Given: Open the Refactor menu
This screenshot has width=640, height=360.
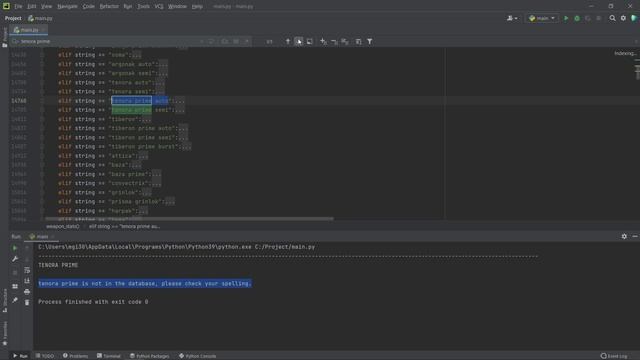Looking at the screenshot, I should [109, 7].
